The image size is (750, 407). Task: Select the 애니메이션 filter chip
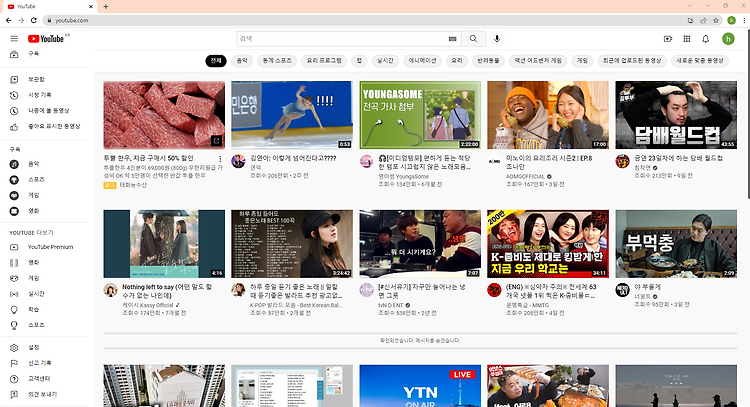pyautogui.click(x=422, y=61)
